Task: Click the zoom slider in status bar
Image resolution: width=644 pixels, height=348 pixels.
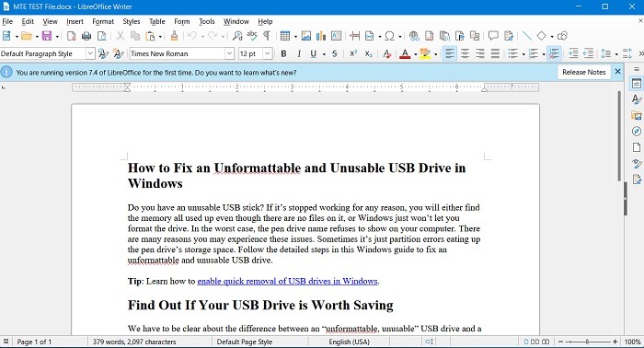Action: click(x=587, y=342)
